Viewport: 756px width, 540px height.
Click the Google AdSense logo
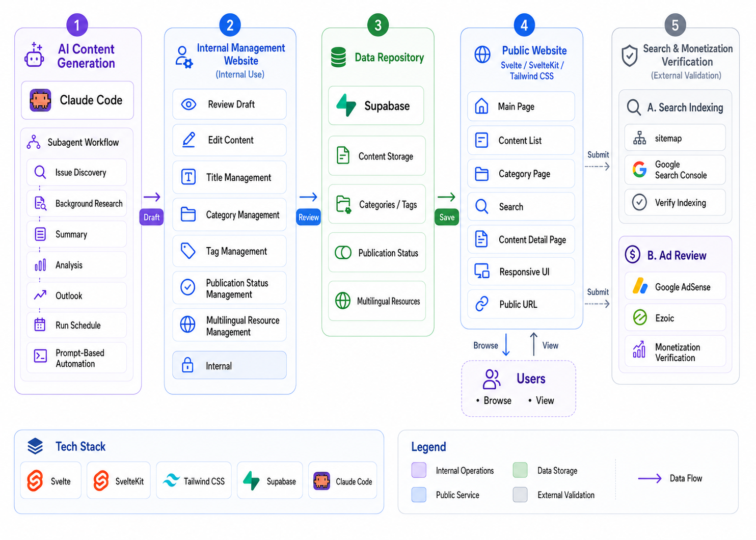[640, 286]
